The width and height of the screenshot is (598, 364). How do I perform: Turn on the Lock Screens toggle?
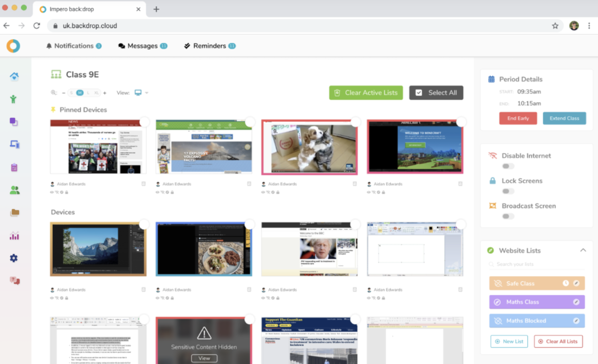(x=508, y=191)
